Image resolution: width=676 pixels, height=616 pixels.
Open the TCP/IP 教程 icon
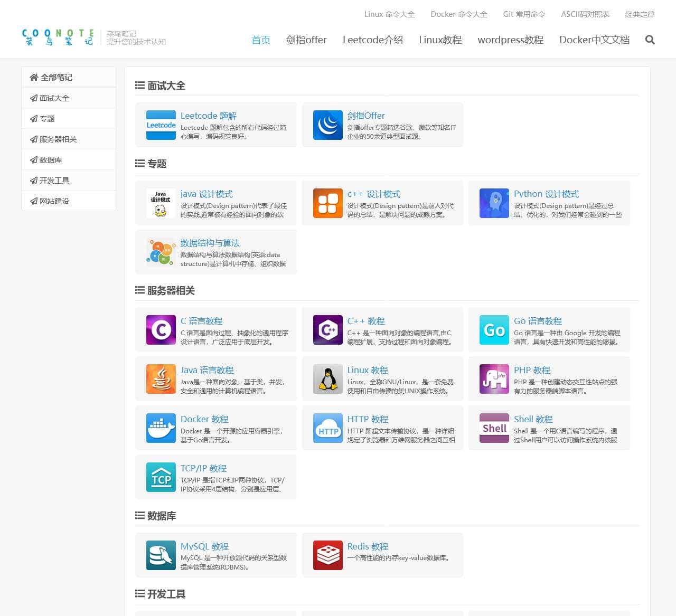(161, 477)
